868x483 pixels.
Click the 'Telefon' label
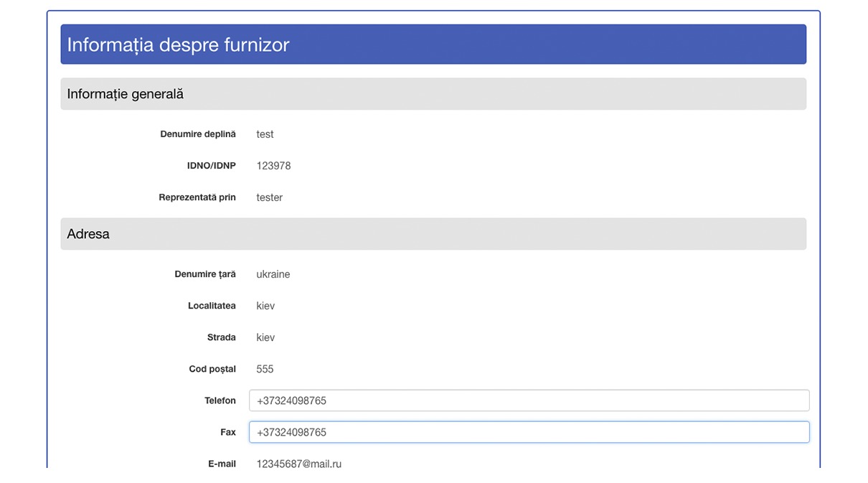[220, 400]
